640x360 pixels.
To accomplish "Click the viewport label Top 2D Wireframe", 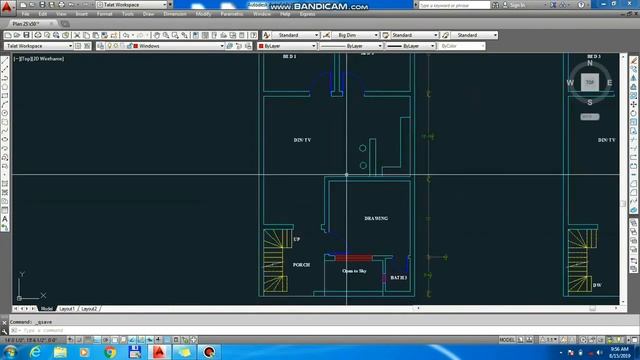I will pyautogui.click(x=39, y=59).
